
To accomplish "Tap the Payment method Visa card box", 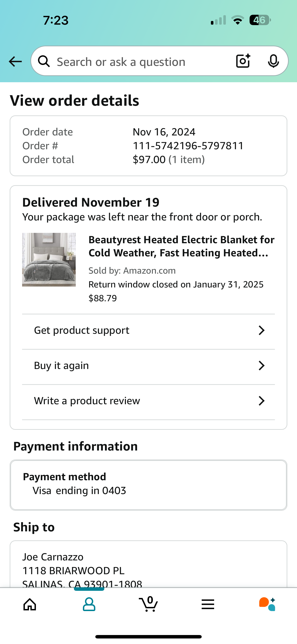I will click(148, 485).
